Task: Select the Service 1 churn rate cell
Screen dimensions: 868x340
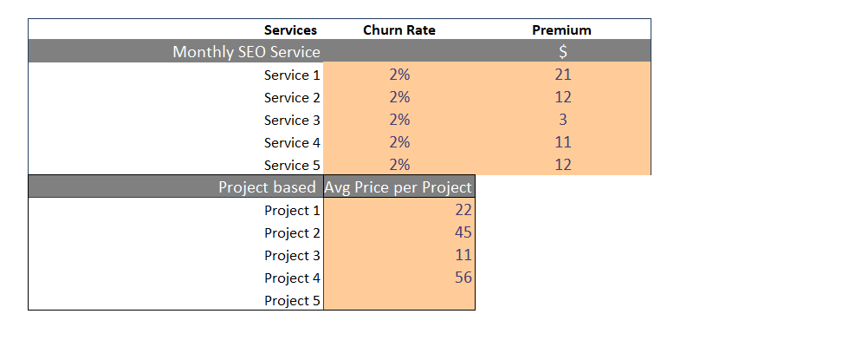Action: coord(399,75)
